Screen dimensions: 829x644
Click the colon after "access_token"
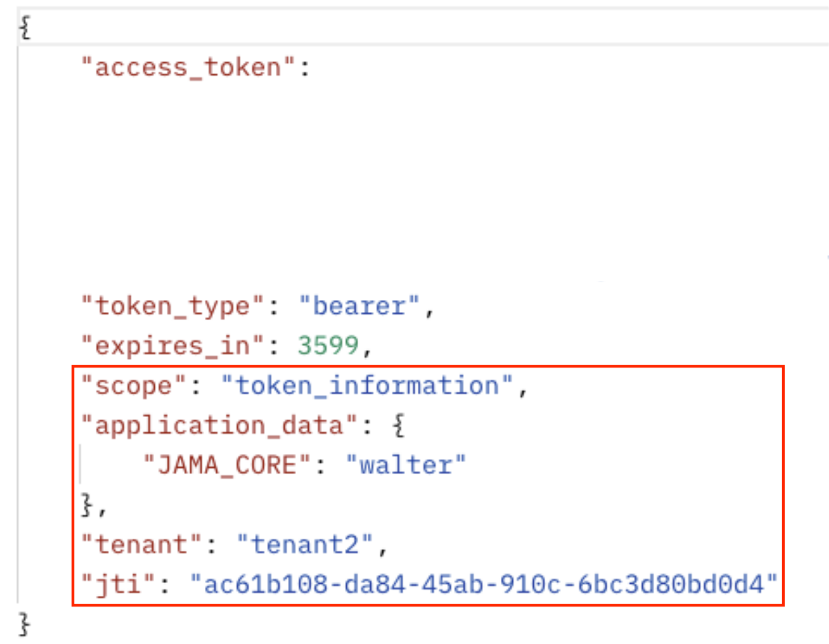[305, 68]
